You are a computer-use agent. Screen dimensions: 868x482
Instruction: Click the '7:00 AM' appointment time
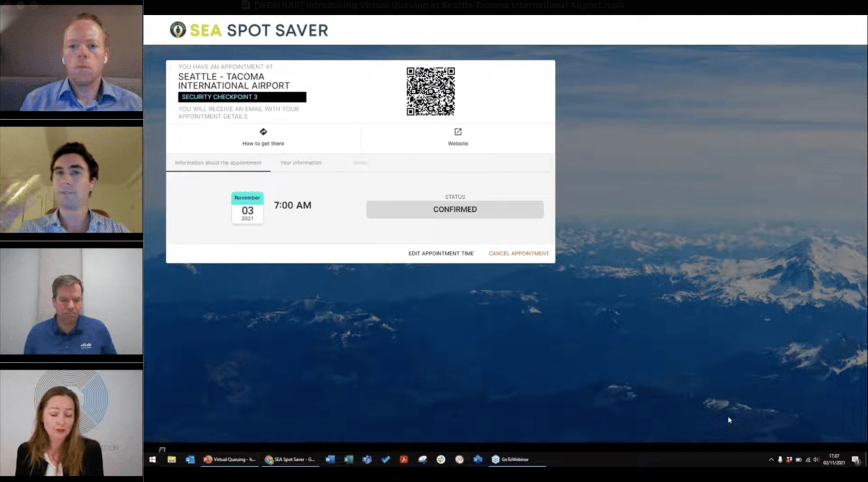[x=293, y=205]
